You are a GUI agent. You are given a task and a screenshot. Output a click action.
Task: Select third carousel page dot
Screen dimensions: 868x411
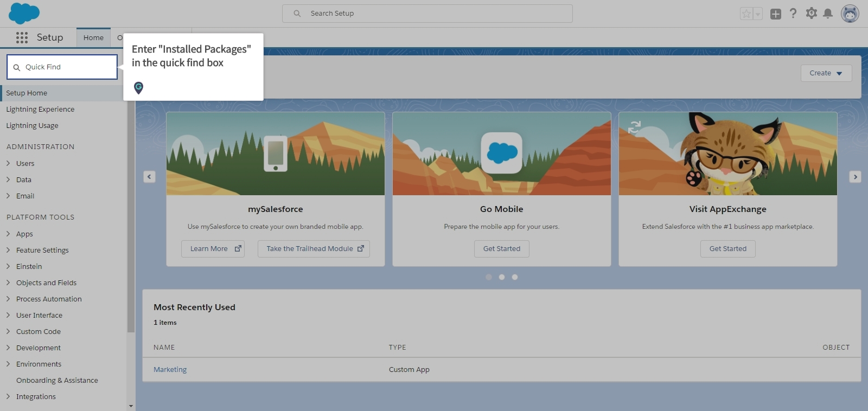coord(515,277)
